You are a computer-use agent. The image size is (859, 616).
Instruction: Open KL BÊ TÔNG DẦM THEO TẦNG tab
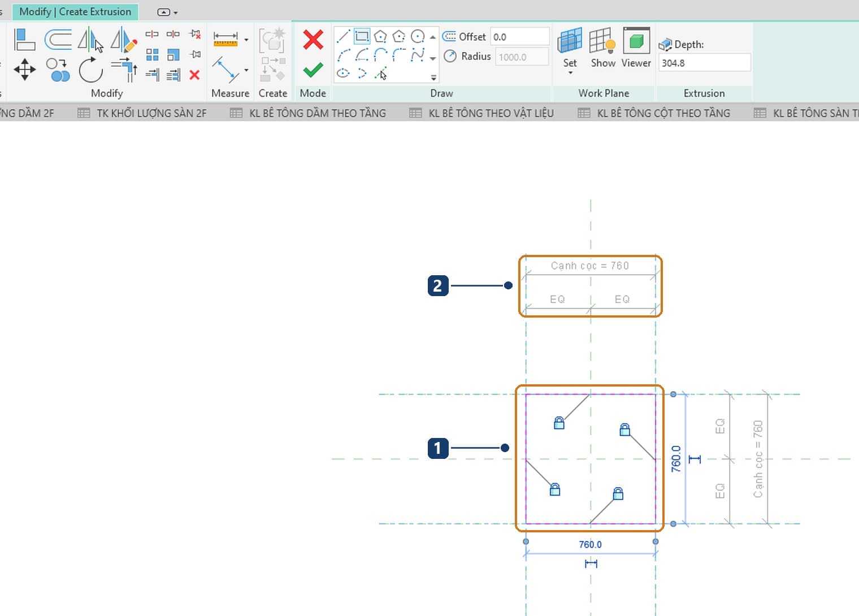(x=309, y=113)
